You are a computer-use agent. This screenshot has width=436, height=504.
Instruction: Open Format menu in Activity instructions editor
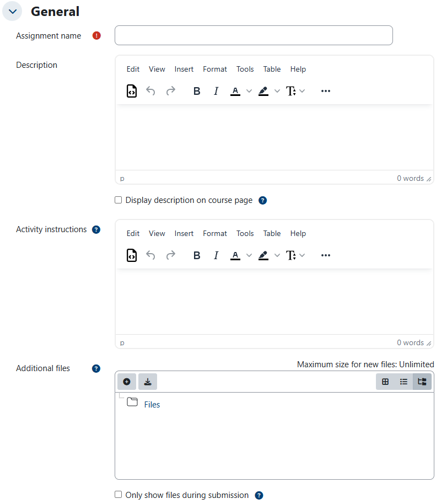click(x=214, y=233)
